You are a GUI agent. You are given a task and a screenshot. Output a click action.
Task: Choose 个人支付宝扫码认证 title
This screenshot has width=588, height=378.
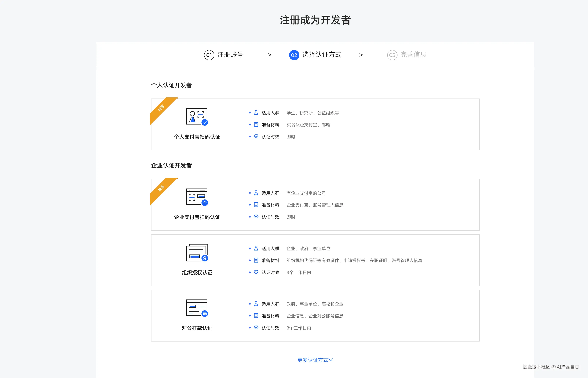click(x=197, y=137)
